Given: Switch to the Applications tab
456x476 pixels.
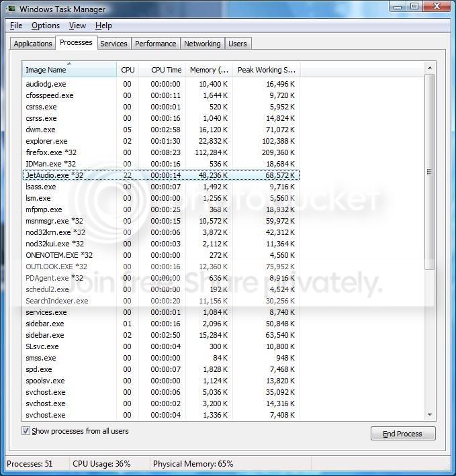Looking at the screenshot, I should coord(33,44).
